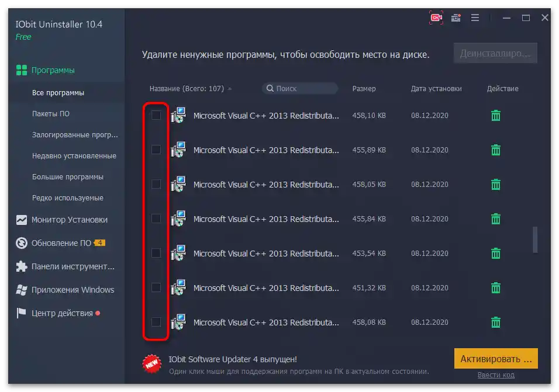
Task: Click program icon of 458,05 KB entry
Action: (178, 185)
